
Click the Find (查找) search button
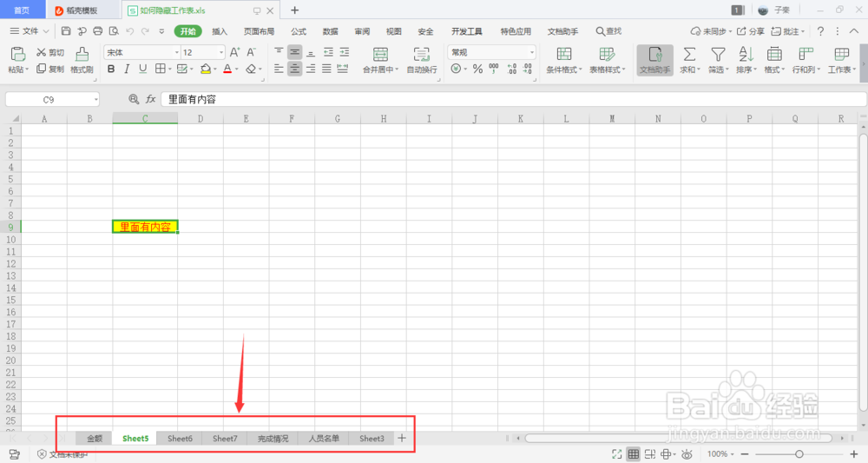608,31
